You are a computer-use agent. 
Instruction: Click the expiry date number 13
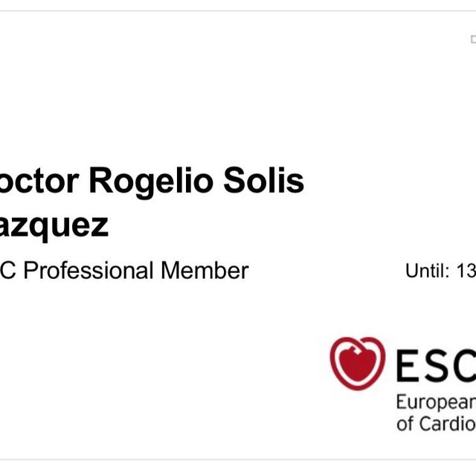coord(466,271)
